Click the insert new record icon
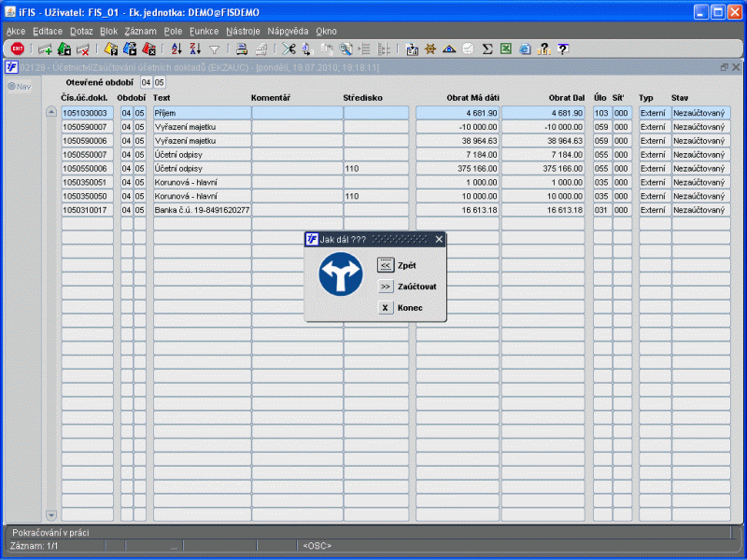The width and height of the screenshot is (747, 560). pos(45,49)
